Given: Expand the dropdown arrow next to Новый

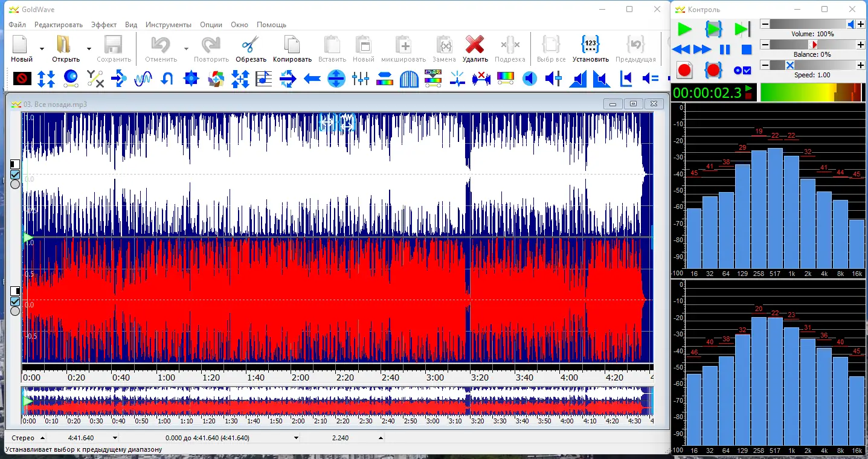Looking at the screenshot, I should pyautogui.click(x=42, y=49).
